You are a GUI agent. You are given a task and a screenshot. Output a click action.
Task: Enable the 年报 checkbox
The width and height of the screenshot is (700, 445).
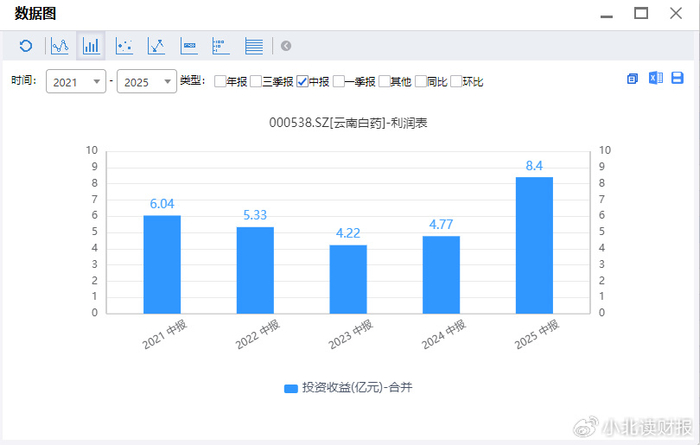tap(220, 81)
